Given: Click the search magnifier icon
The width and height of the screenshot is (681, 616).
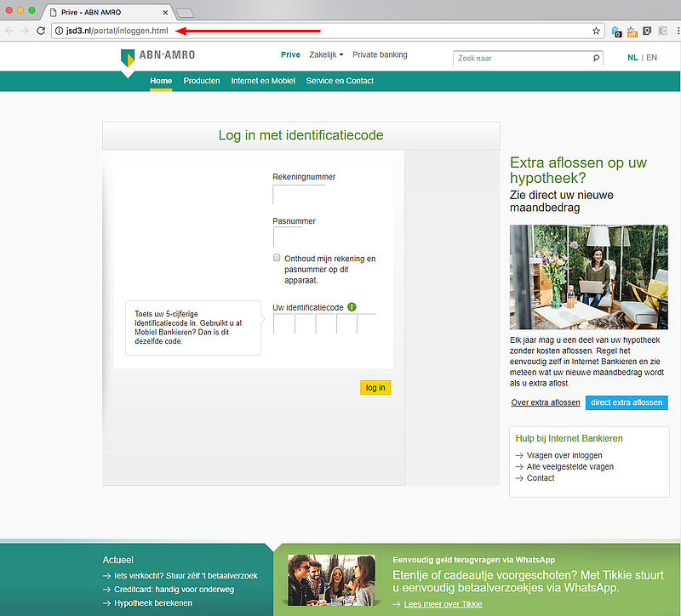Looking at the screenshot, I should [597, 58].
